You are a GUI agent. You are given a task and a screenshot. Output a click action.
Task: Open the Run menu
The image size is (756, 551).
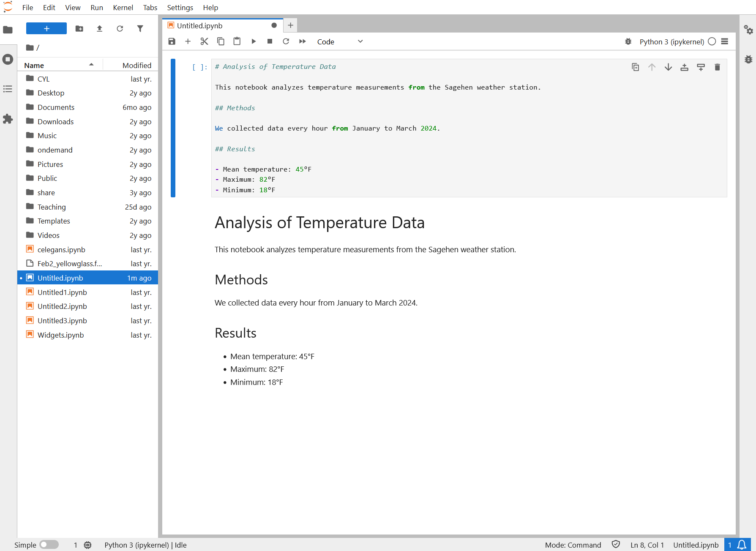(97, 8)
